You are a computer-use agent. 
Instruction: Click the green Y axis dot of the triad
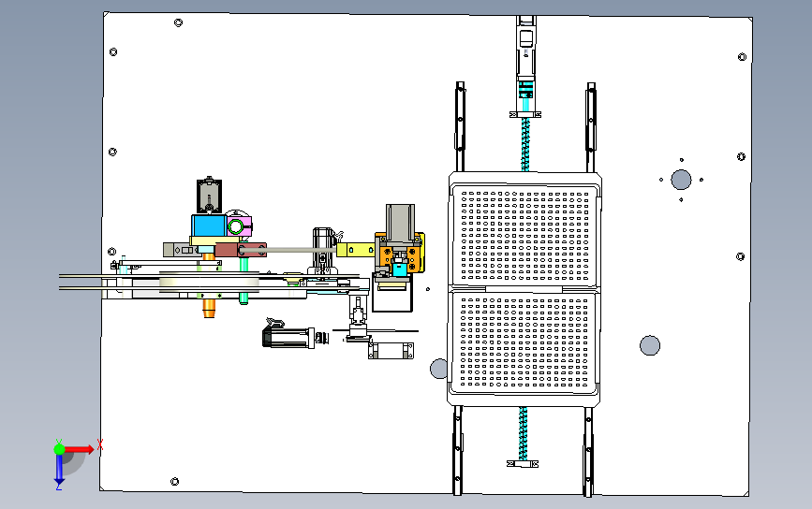[59, 449]
